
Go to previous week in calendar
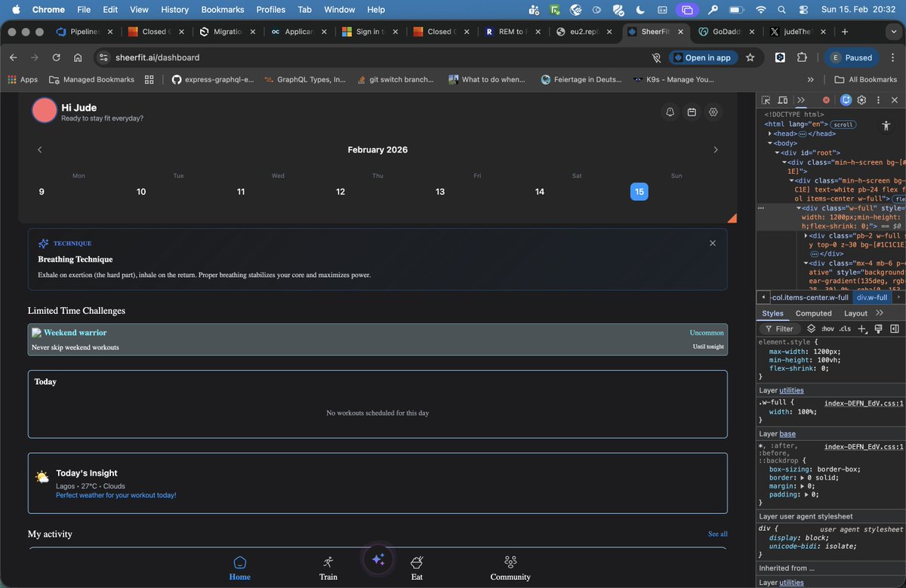coord(40,149)
